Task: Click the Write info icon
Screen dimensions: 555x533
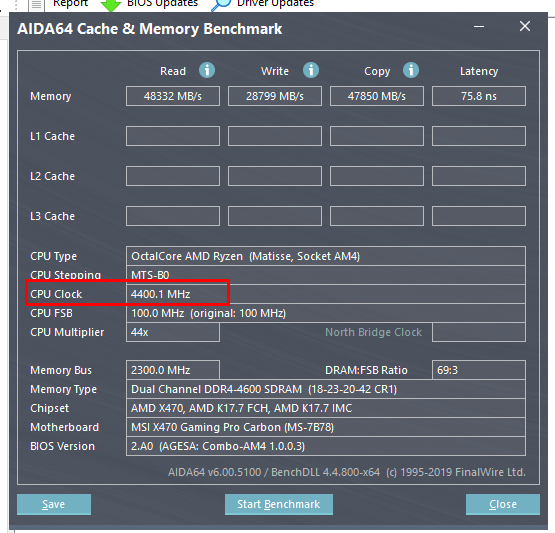Action: point(311,70)
